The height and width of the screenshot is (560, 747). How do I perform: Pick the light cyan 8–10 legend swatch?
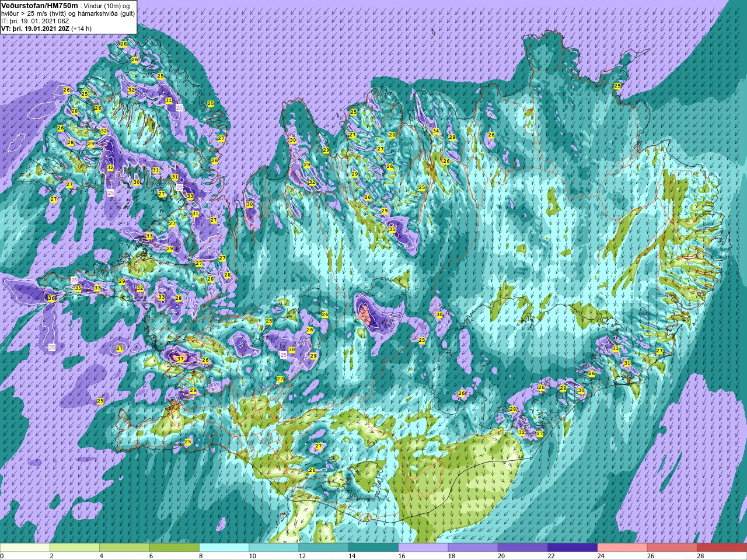[224, 548]
